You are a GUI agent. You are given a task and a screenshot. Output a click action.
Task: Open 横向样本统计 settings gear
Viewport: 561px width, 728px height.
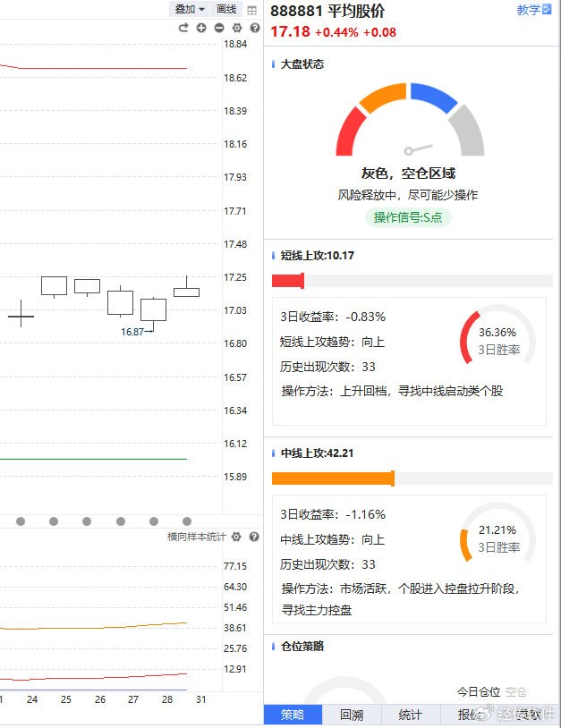pyautogui.click(x=236, y=537)
